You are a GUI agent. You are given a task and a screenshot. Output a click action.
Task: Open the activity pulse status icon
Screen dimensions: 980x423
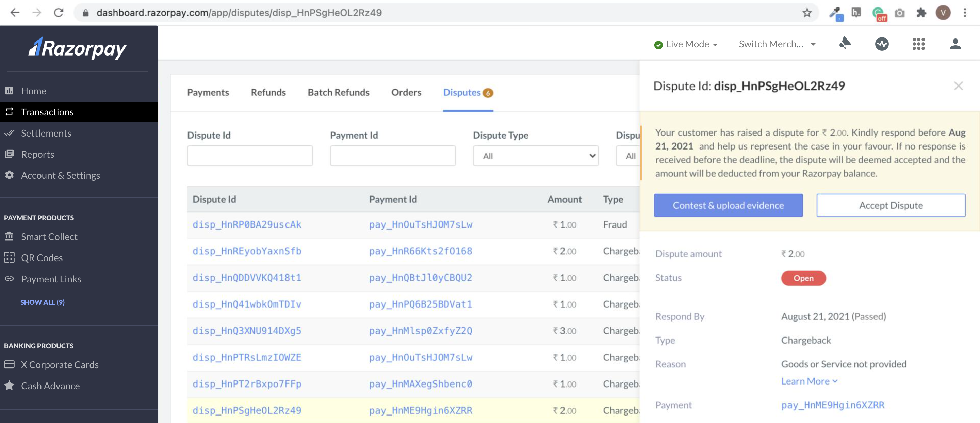coord(881,44)
